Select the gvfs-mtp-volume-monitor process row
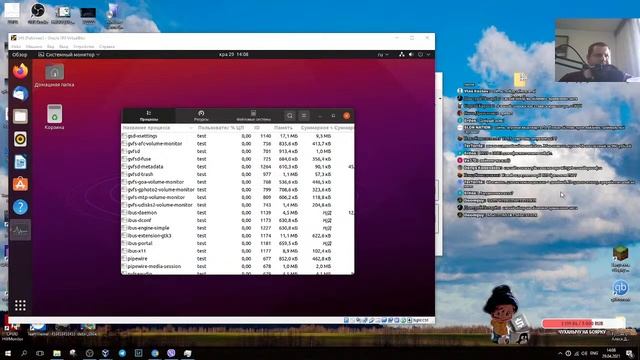This screenshot has width=640, height=360. pos(238,197)
